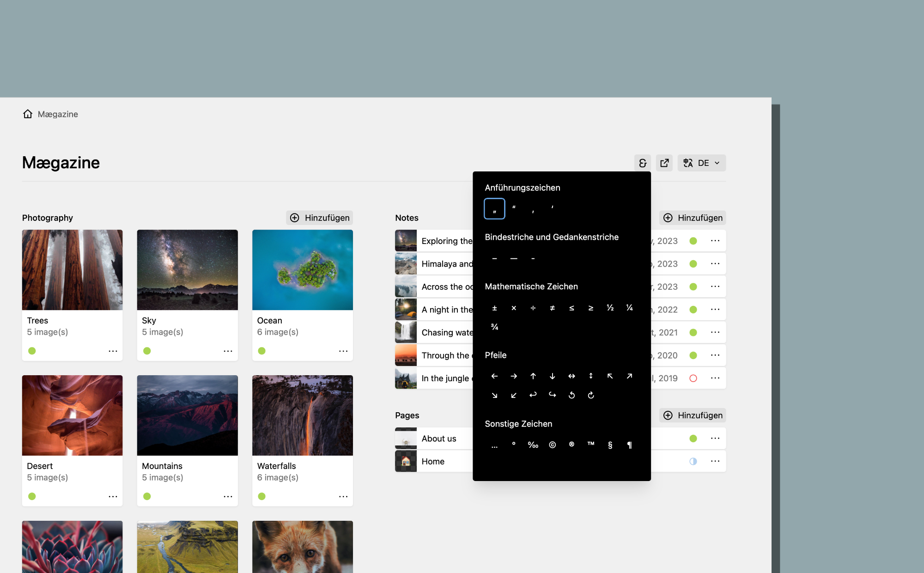The height and width of the screenshot is (573, 924).
Task: Click Hinzufügen button for Pages
Action: [x=693, y=415]
